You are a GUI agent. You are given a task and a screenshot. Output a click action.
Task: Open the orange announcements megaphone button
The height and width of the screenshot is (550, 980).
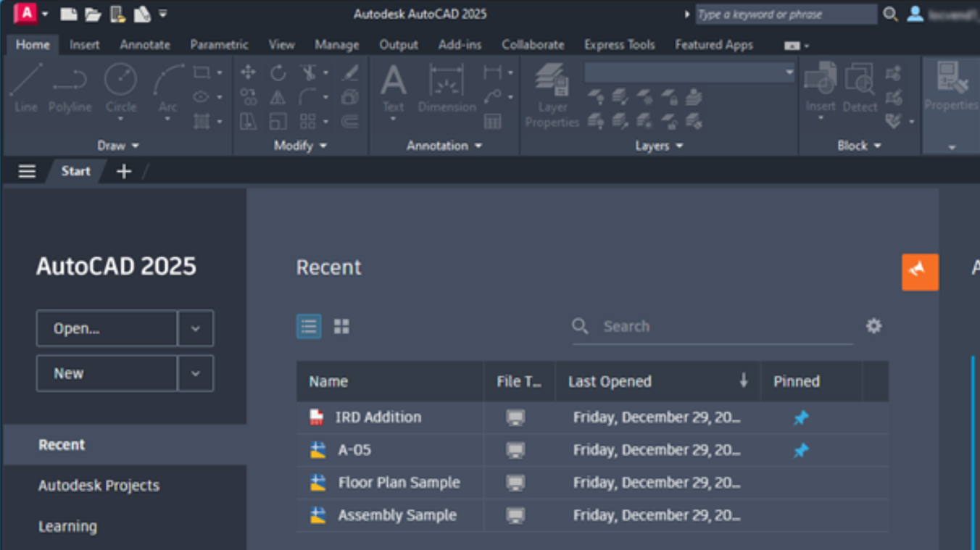[920, 272]
